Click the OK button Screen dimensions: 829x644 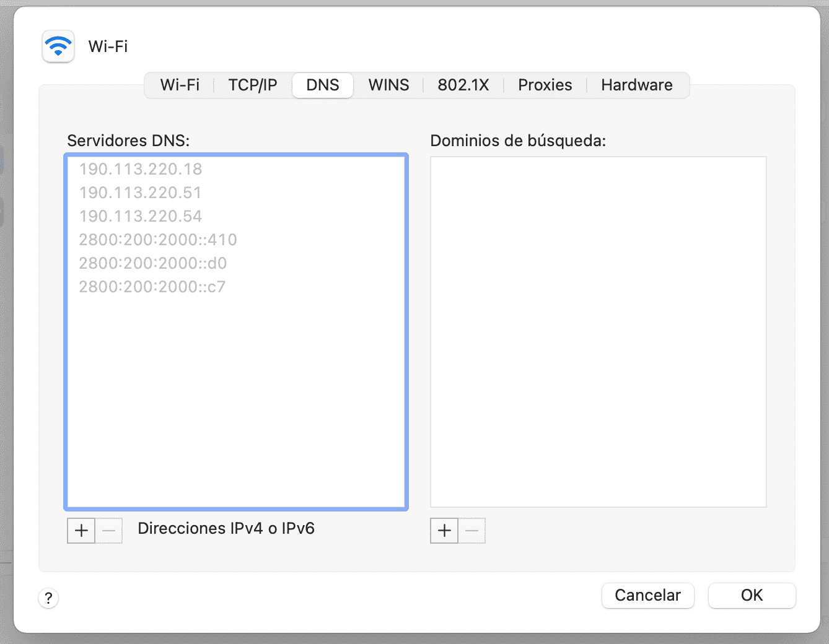click(752, 595)
